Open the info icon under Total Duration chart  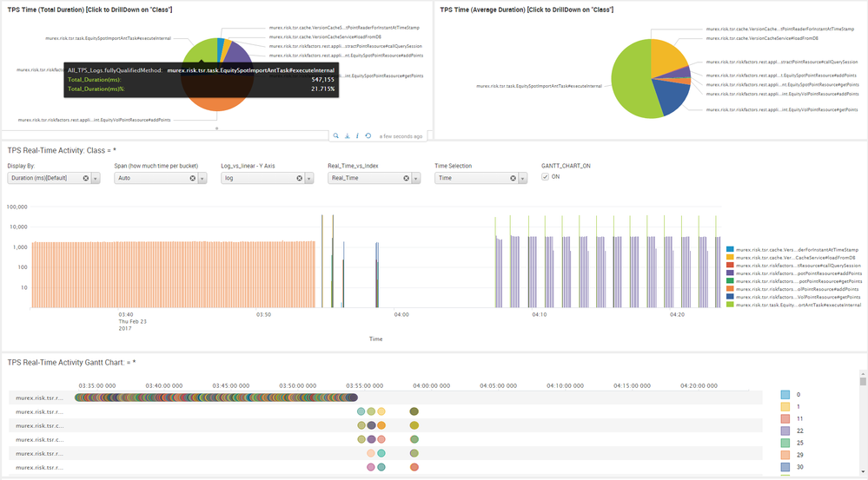pyautogui.click(x=358, y=136)
